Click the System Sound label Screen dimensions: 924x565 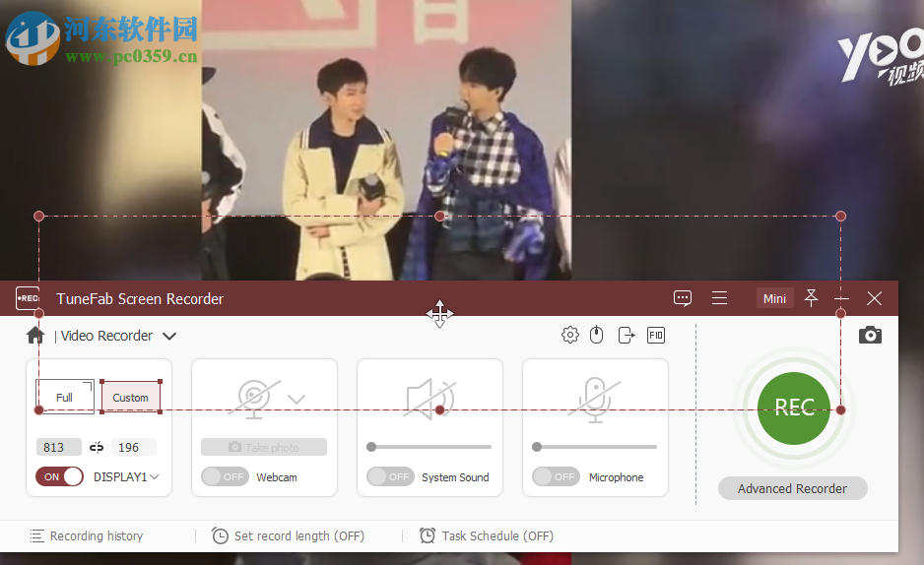coord(455,477)
